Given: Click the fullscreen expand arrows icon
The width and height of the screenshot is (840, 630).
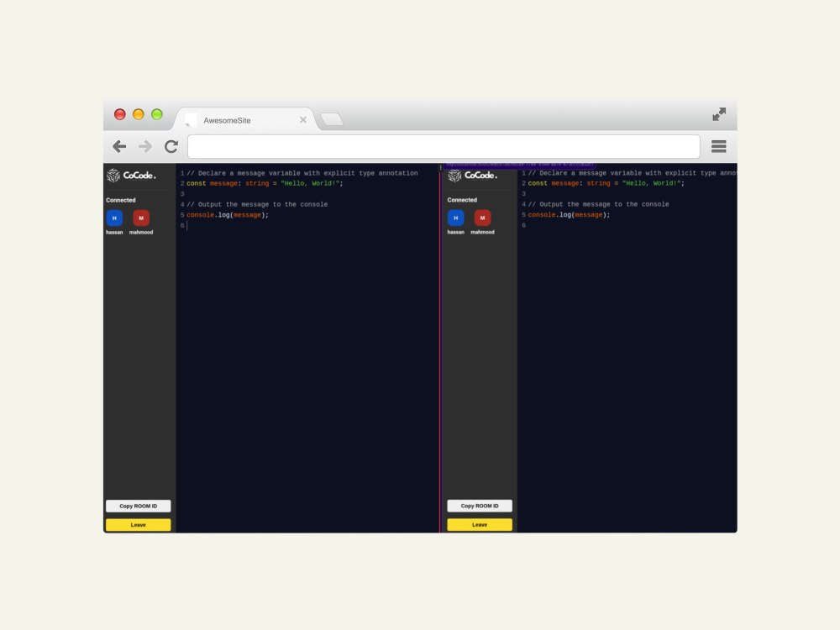Looking at the screenshot, I should [x=719, y=114].
